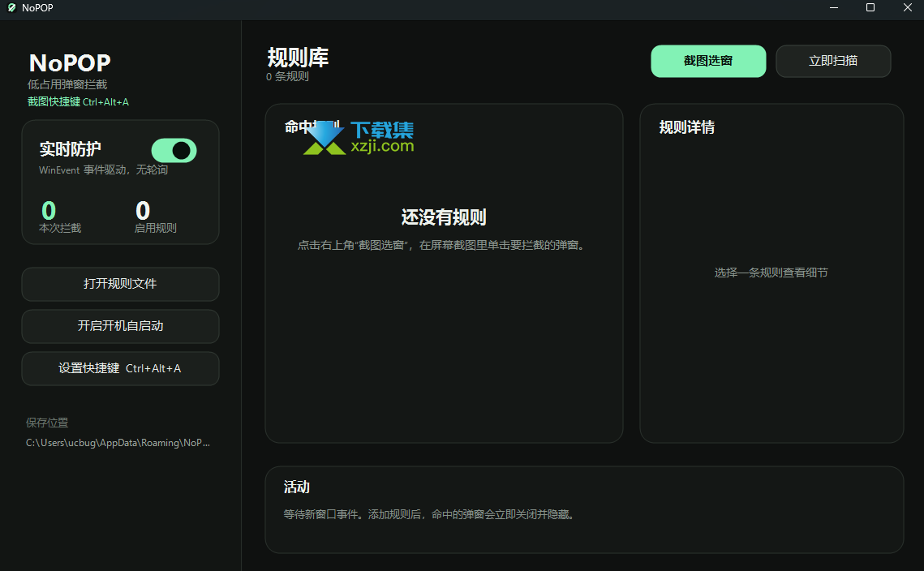Click the NoPOP title bar app icon
This screenshot has width=924, height=571.
[11, 7]
